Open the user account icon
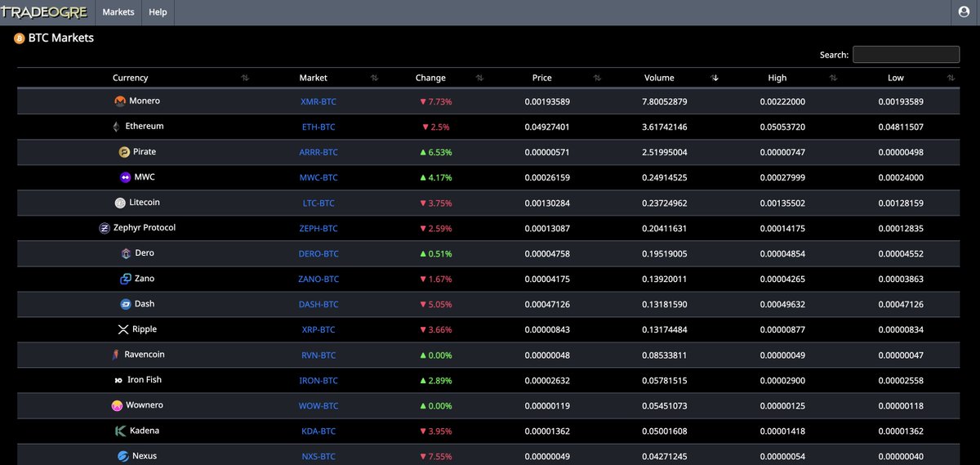This screenshot has height=465, width=980. (x=964, y=12)
